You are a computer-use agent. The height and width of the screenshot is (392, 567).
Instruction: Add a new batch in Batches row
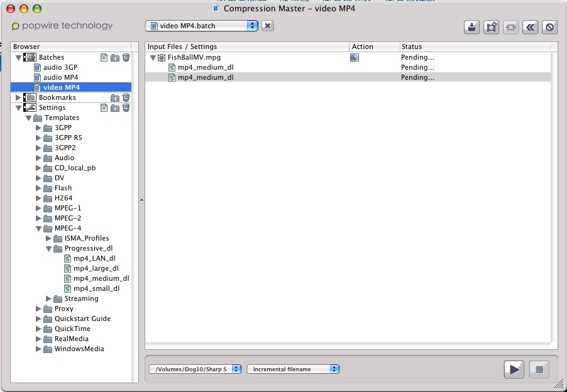[x=104, y=57]
